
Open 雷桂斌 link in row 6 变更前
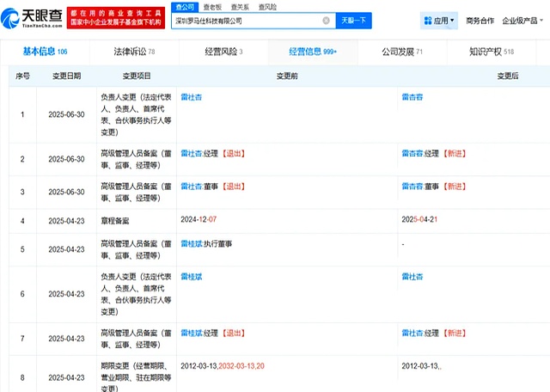pyautogui.click(x=191, y=277)
